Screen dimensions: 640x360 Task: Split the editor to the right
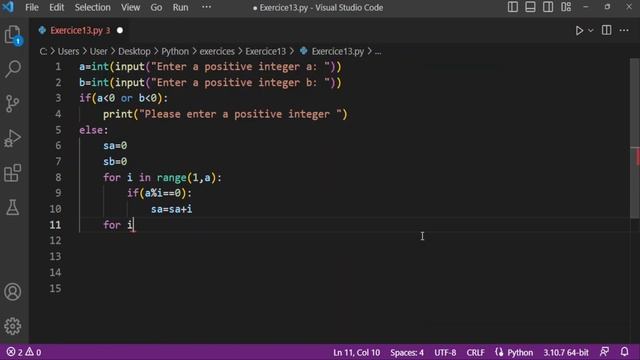[x=607, y=30]
